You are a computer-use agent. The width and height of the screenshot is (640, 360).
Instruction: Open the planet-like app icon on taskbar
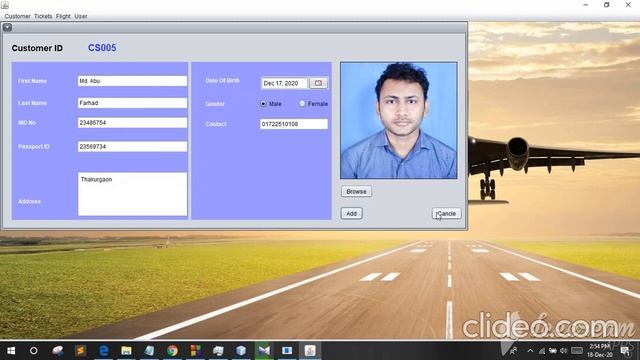58,351
